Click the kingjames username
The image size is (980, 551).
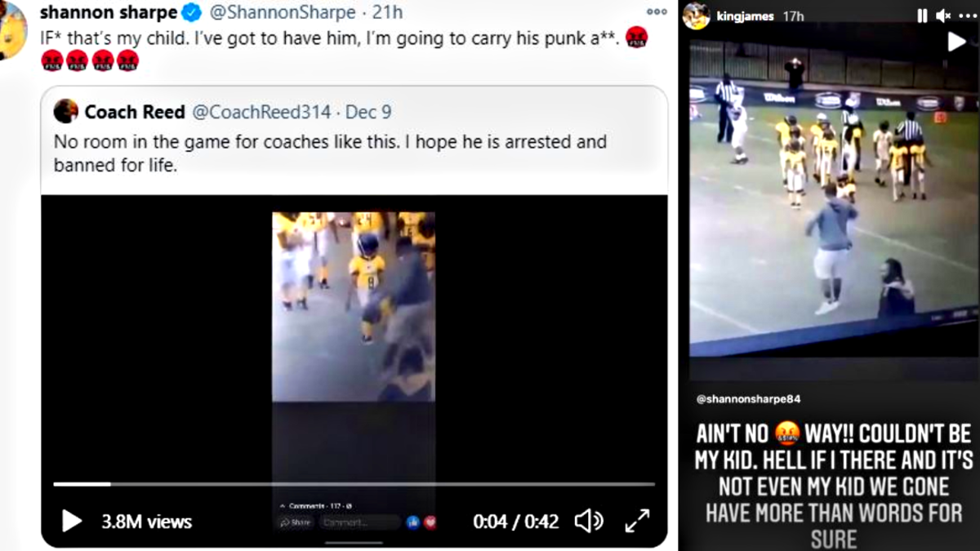(745, 16)
